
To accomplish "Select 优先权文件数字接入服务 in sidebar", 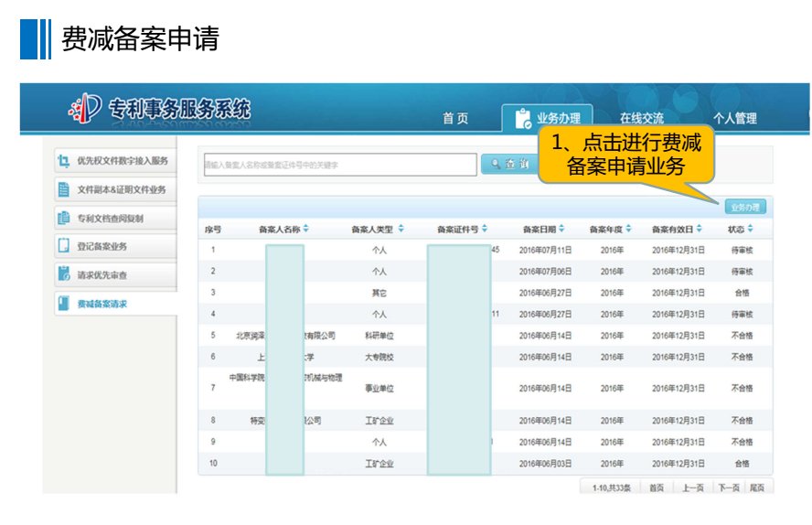I will click(x=115, y=161).
